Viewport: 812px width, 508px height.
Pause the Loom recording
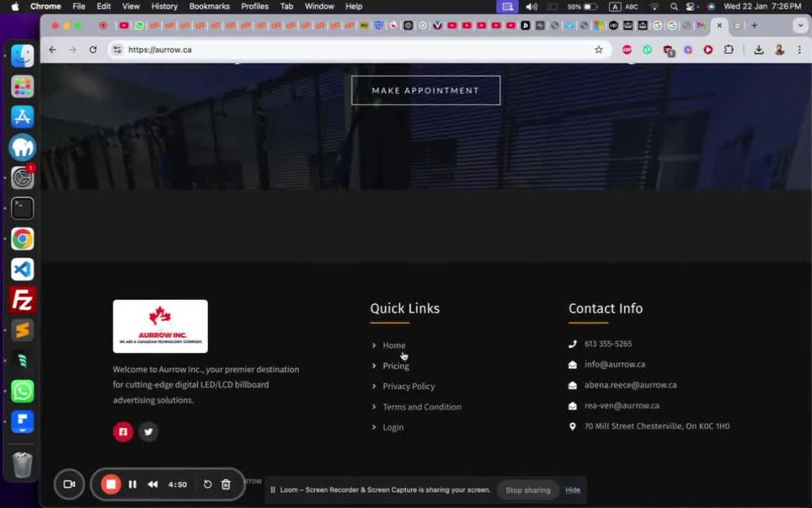pos(132,484)
